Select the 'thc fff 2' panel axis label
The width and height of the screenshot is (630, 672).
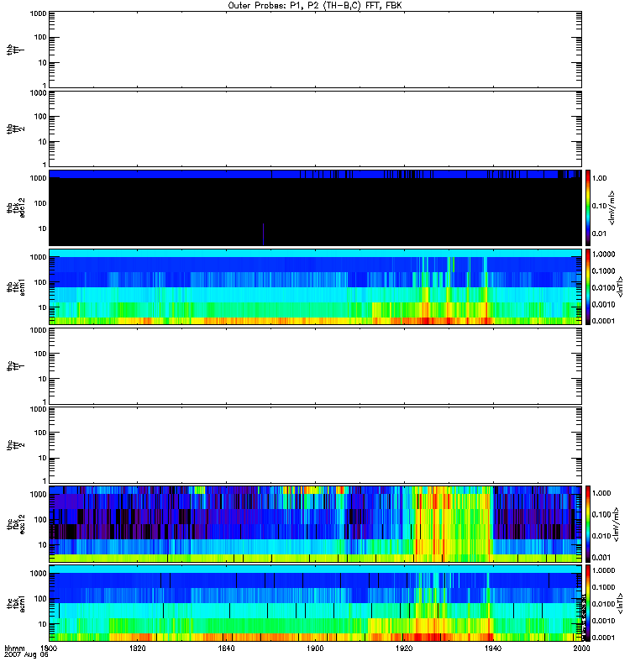click(x=15, y=445)
